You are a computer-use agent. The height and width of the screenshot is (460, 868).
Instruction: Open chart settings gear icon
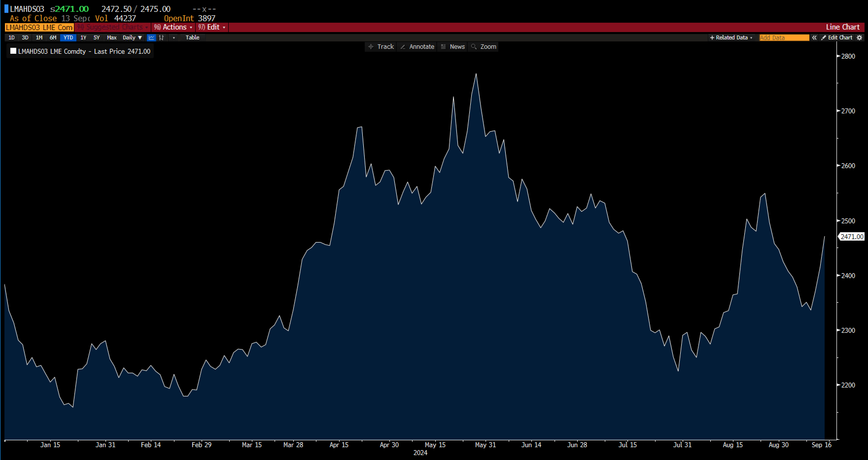coord(860,38)
